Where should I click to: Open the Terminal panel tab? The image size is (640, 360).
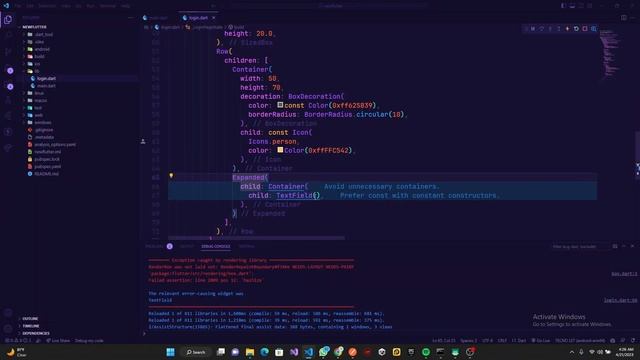tap(247, 247)
